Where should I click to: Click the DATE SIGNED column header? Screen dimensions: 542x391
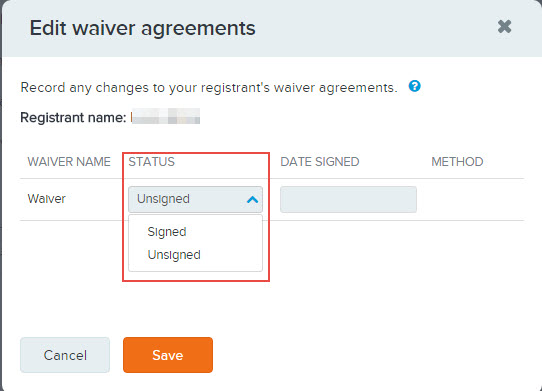point(320,162)
